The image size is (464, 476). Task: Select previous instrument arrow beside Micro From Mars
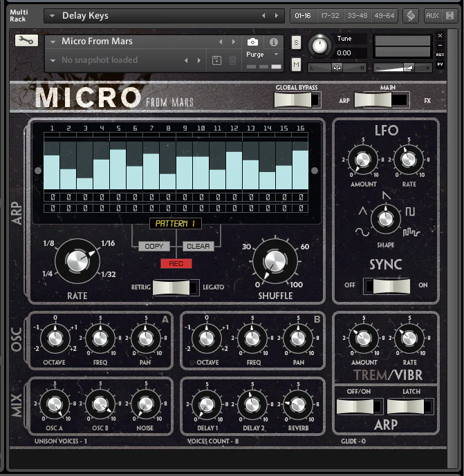pyautogui.click(x=221, y=42)
